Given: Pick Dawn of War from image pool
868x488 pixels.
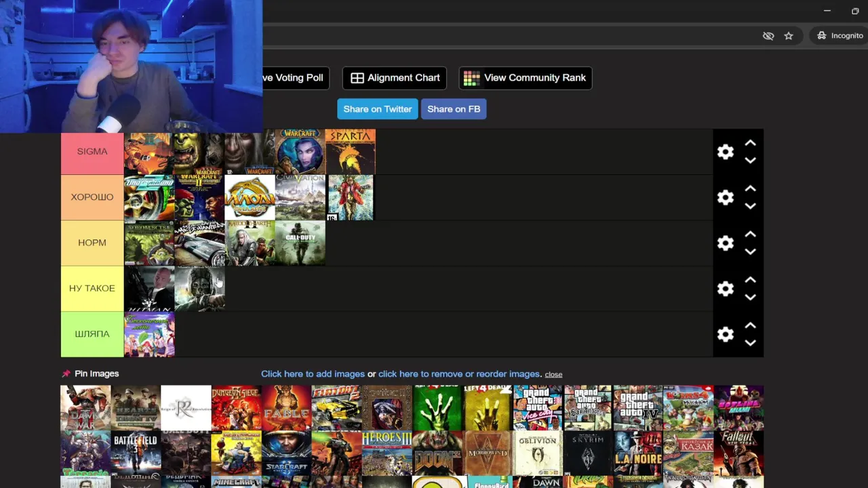Looking at the screenshot, I should pos(85,407).
